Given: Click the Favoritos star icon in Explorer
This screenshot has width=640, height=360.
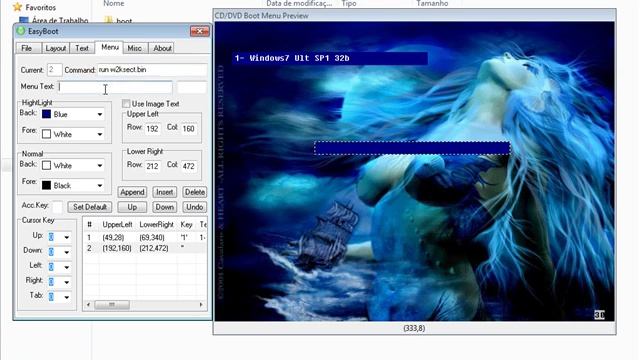Looking at the screenshot, I should click(x=17, y=7).
